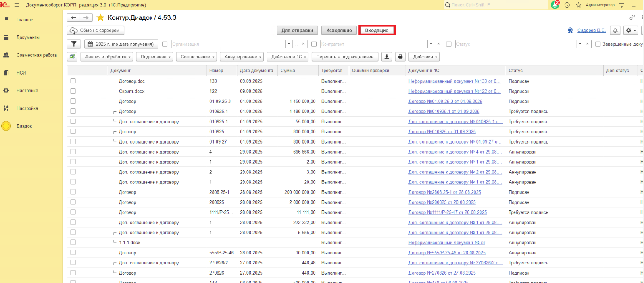Click the download arrow icon in toolbar
644x283 pixels.
pos(387,57)
